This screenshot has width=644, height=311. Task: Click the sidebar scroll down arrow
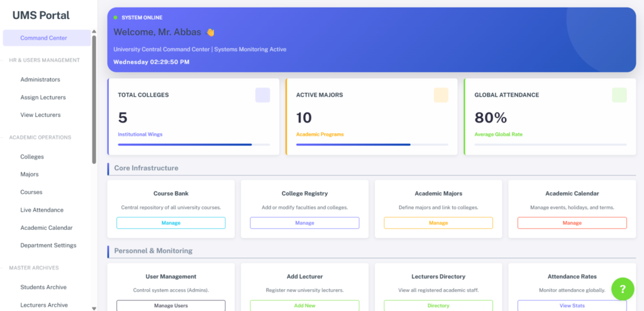coord(94,308)
